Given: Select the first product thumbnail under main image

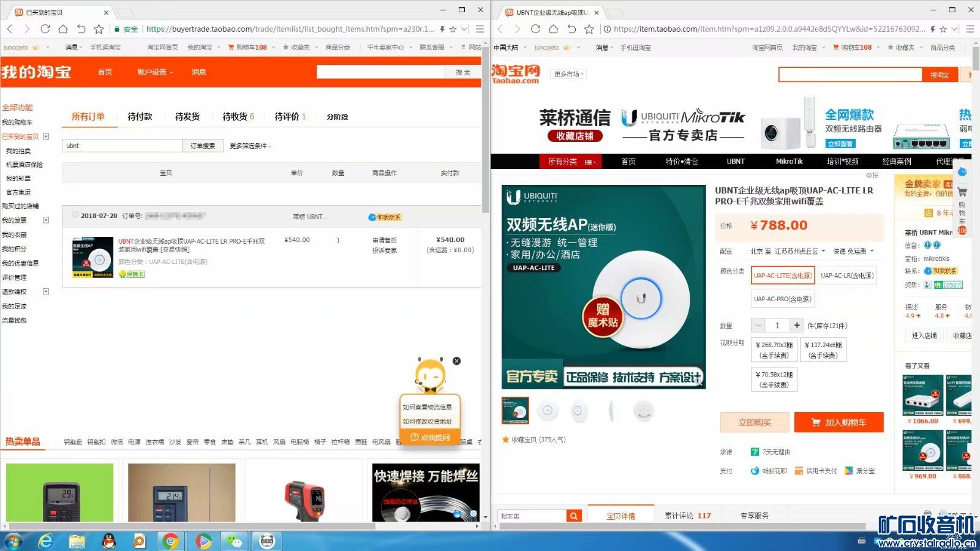Looking at the screenshot, I should click(x=515, y=411).
